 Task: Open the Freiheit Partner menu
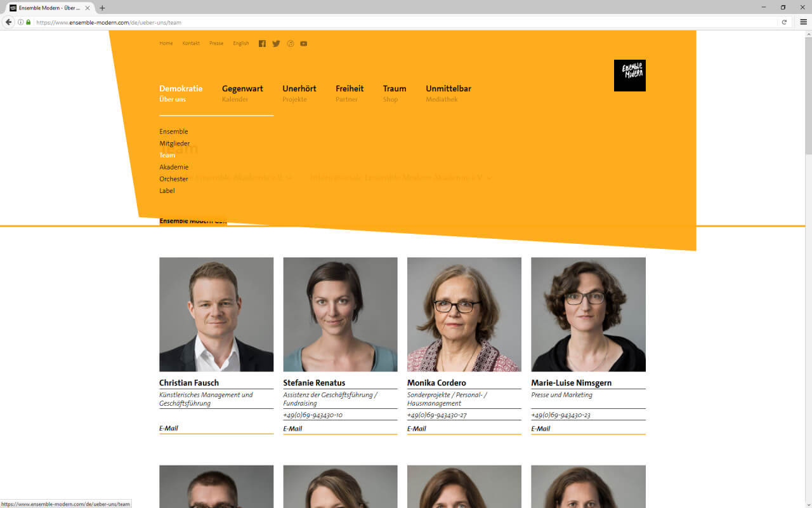coord(350,93)
